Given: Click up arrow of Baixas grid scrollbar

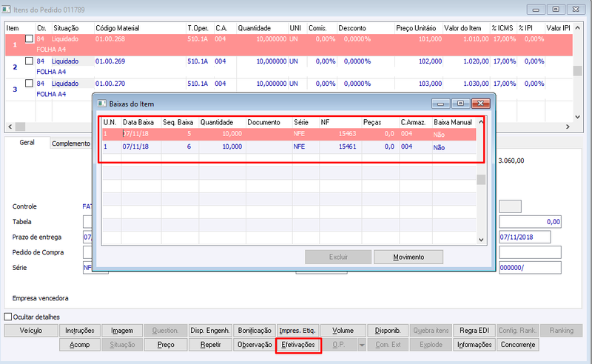Looking at the screenshot, I should click(x=481, y=122).
